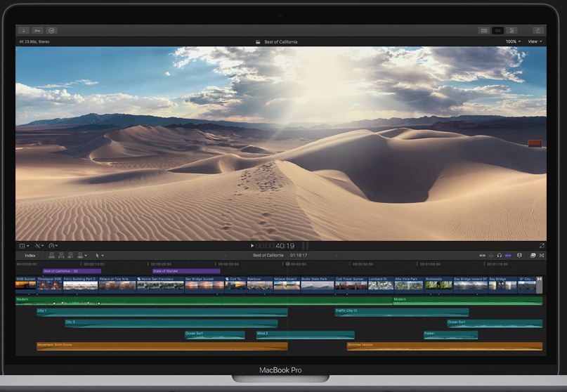Select the Best of California - 3D title clip
Image resolution: width=567 pixels, height=392 pixels.
pyautogui.click(x=72, y=271)
